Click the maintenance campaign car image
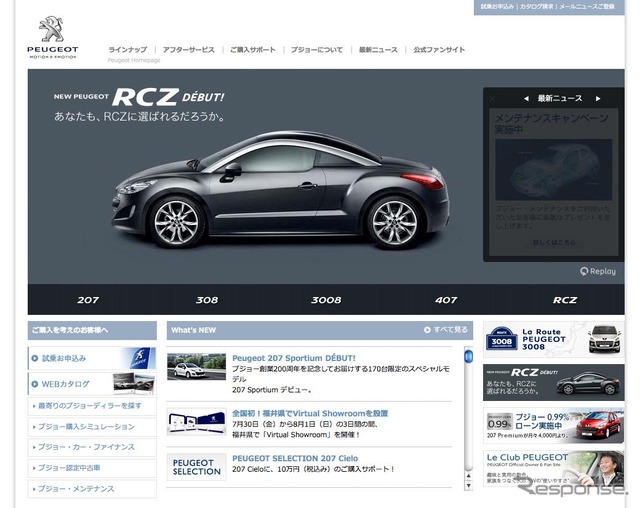 pyautogui.click(x=554, y=170)
